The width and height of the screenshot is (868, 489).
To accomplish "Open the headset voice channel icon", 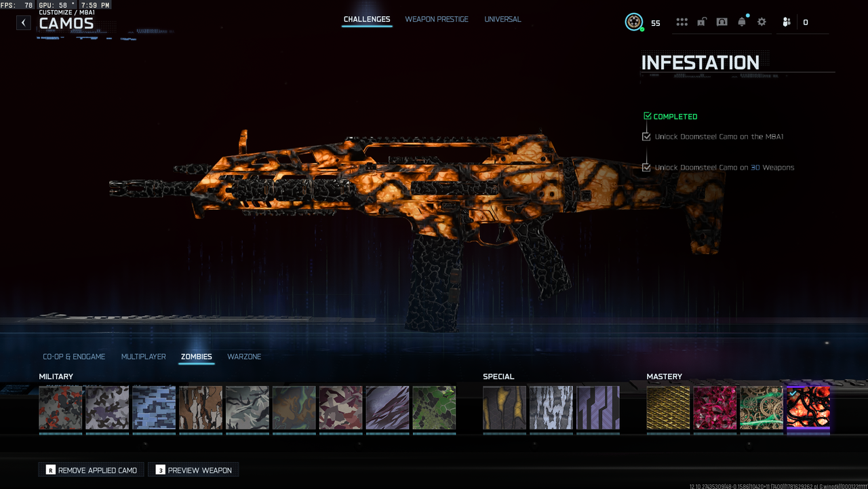I will coord(722,22).
